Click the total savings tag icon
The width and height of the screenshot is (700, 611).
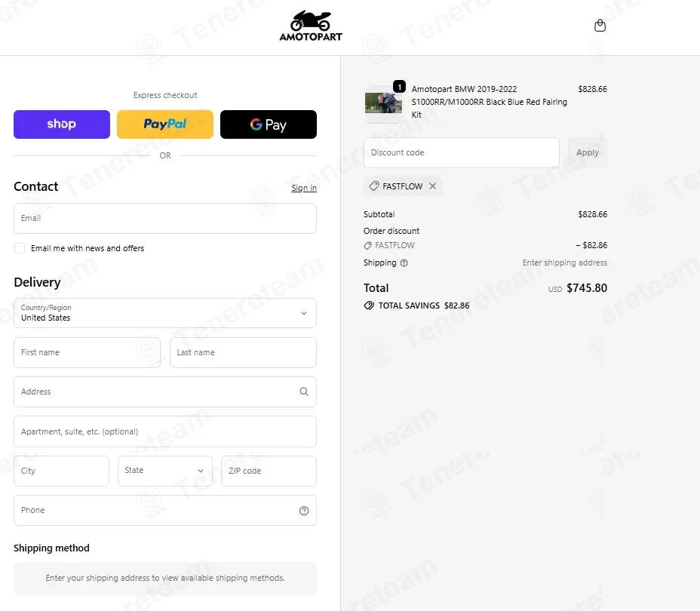(369, 305)
